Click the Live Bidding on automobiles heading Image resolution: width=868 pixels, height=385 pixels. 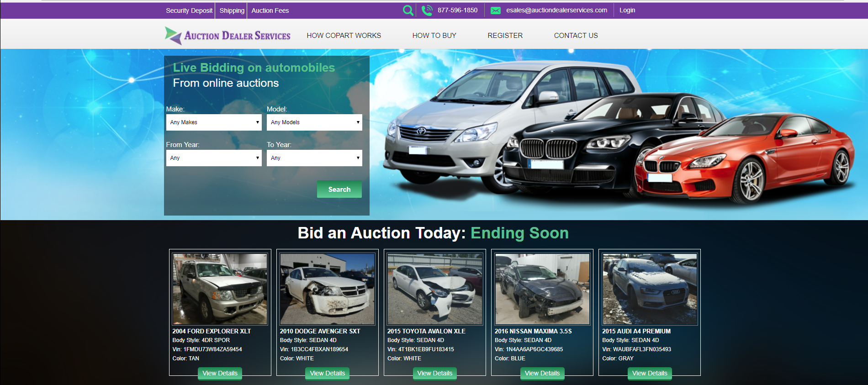pos(254,68)
